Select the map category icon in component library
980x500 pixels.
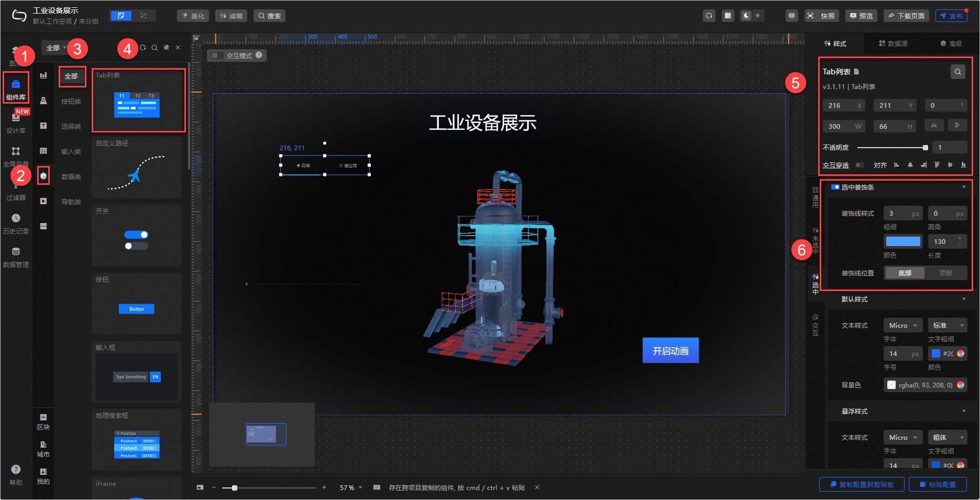[x=43, y=101]
